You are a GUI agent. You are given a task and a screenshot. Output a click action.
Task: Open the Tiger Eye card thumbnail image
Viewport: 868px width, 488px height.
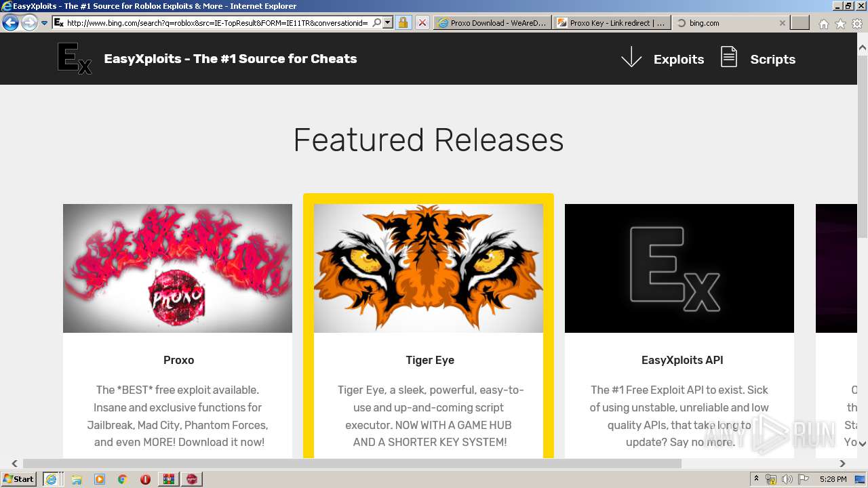[429, 268]
